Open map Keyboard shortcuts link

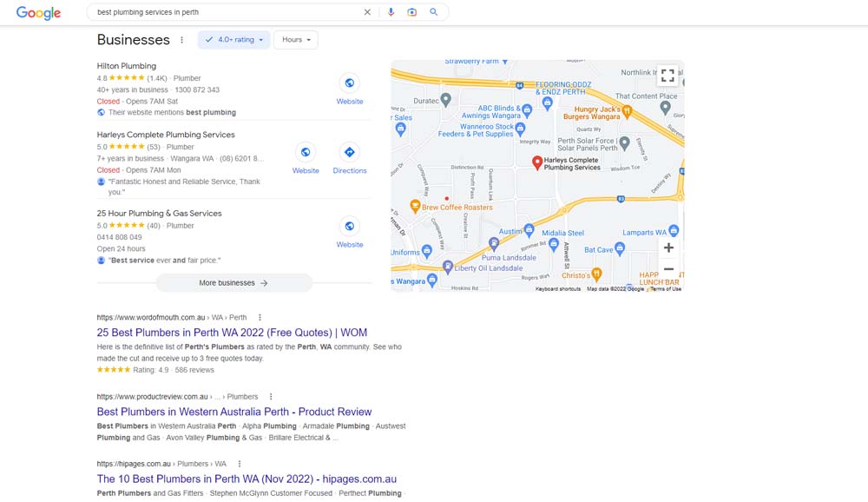(558, 288)
